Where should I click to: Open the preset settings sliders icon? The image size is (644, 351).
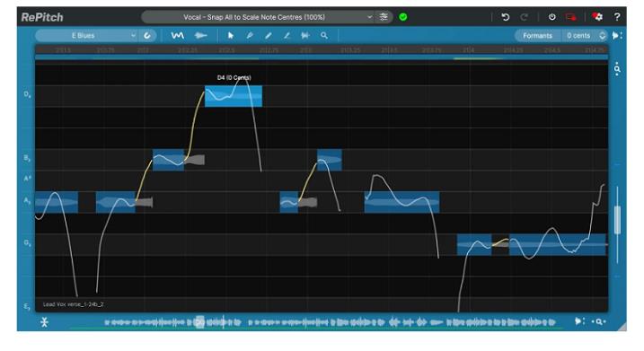pos(384,17)
